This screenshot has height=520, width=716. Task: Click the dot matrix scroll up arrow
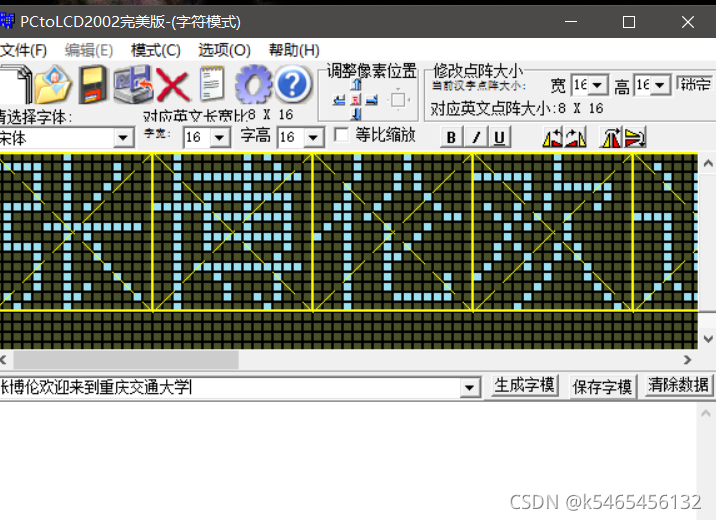tap(708, 163)
